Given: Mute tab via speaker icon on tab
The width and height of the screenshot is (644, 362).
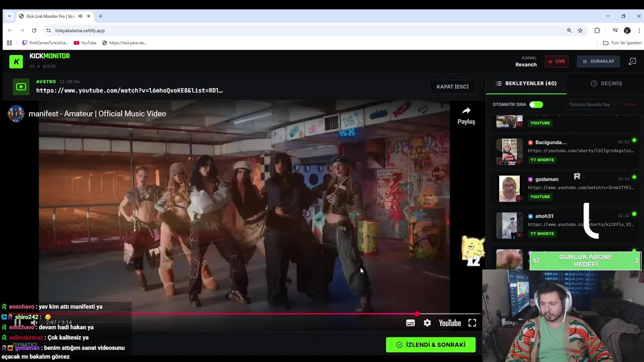Looking at the screenshot, I should point(80,16).
